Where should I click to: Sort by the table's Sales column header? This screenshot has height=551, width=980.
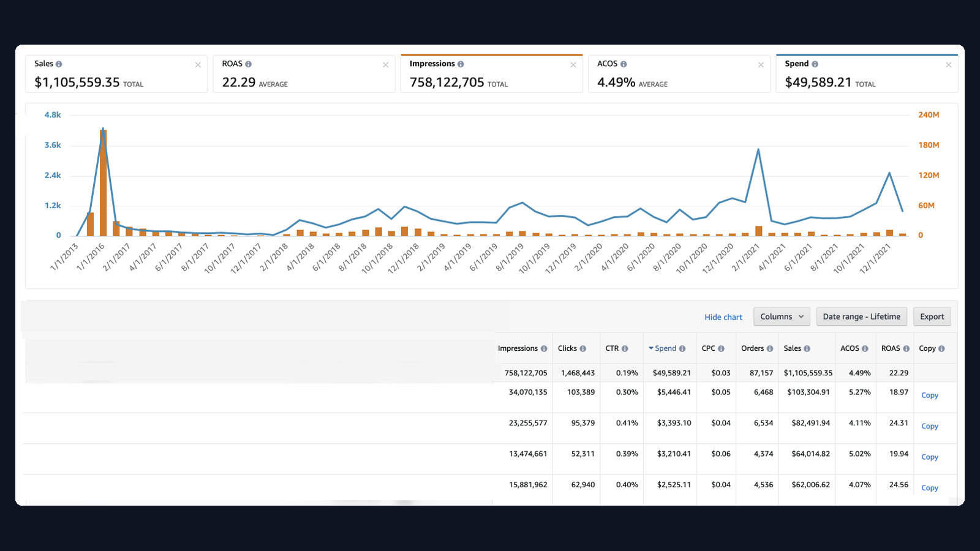pyautogui.click(x=792, y=348)
